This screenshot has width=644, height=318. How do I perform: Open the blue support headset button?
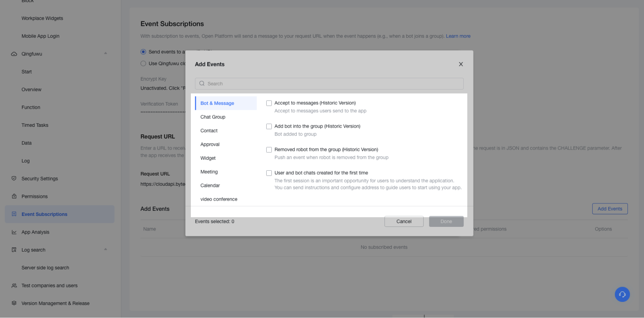click(622, 294)
